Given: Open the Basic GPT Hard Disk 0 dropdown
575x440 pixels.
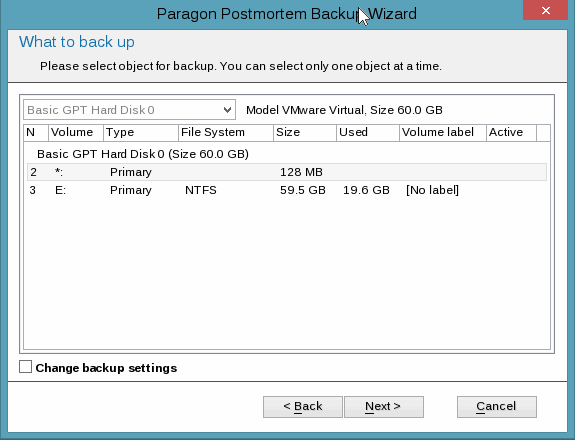Looking at the screenshot, I should coord(129,110).
